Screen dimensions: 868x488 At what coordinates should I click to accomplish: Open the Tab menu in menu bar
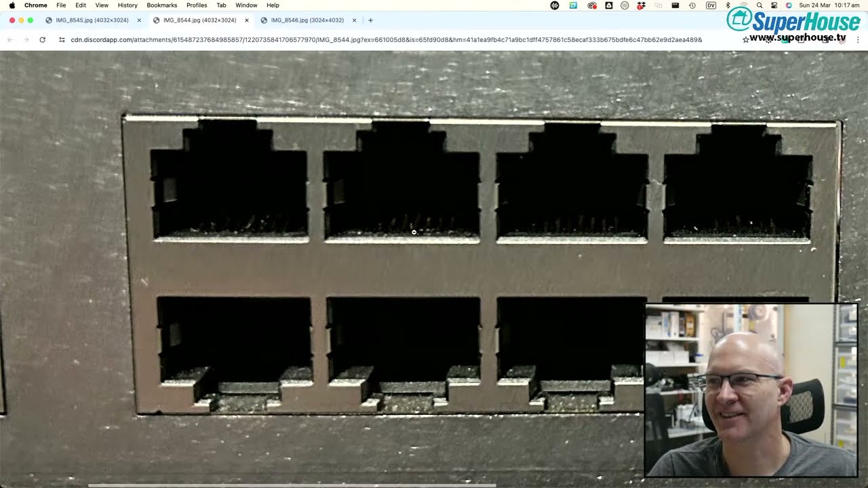point(221,5)
